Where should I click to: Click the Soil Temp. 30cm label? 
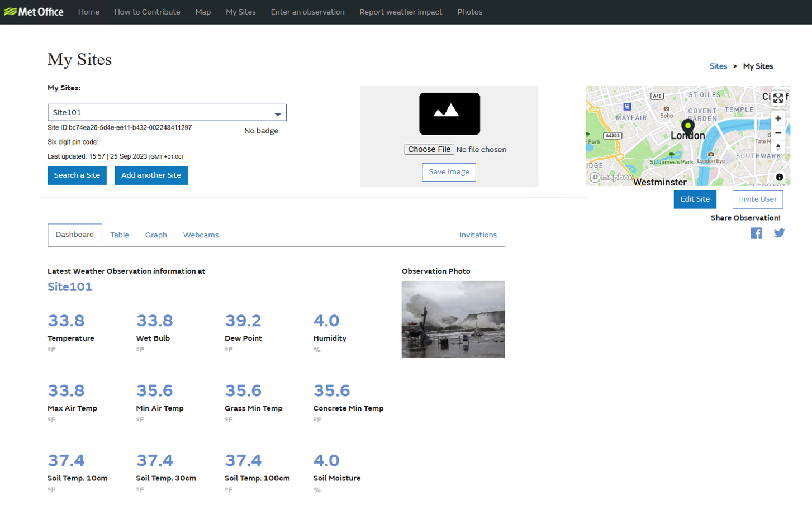[166, 478]
